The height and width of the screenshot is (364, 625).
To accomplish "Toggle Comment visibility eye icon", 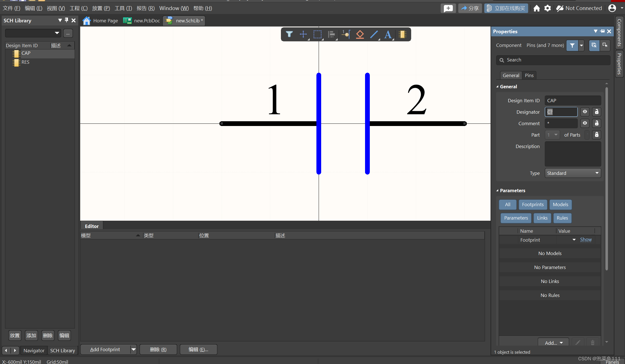I will pyautogui.click(x=585, y=123).
